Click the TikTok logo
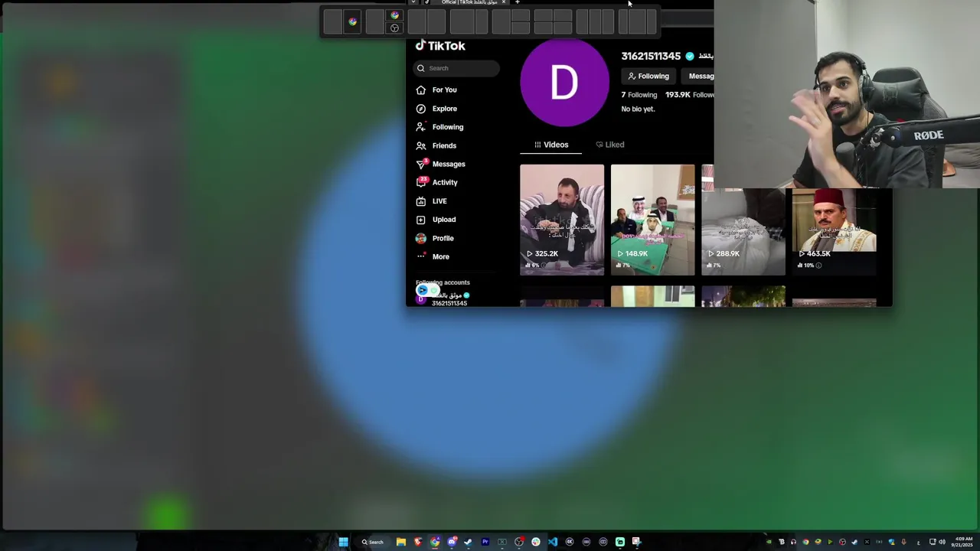 (440, 46)
